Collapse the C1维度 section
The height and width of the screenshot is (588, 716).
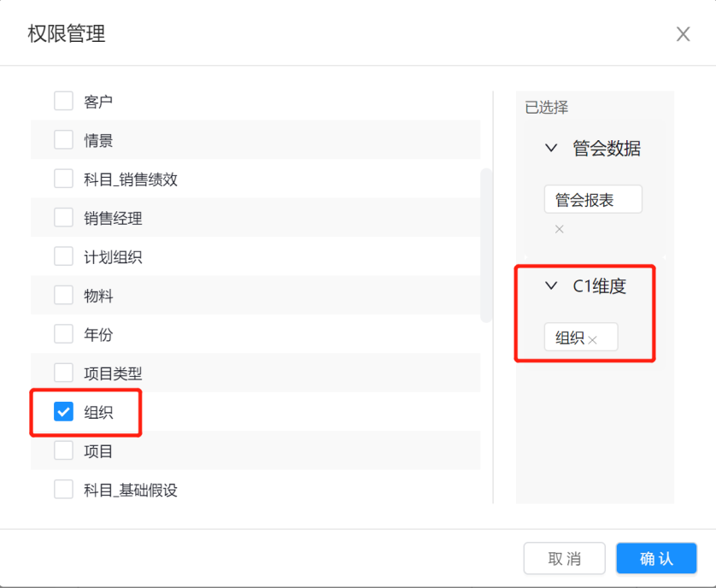551,286
